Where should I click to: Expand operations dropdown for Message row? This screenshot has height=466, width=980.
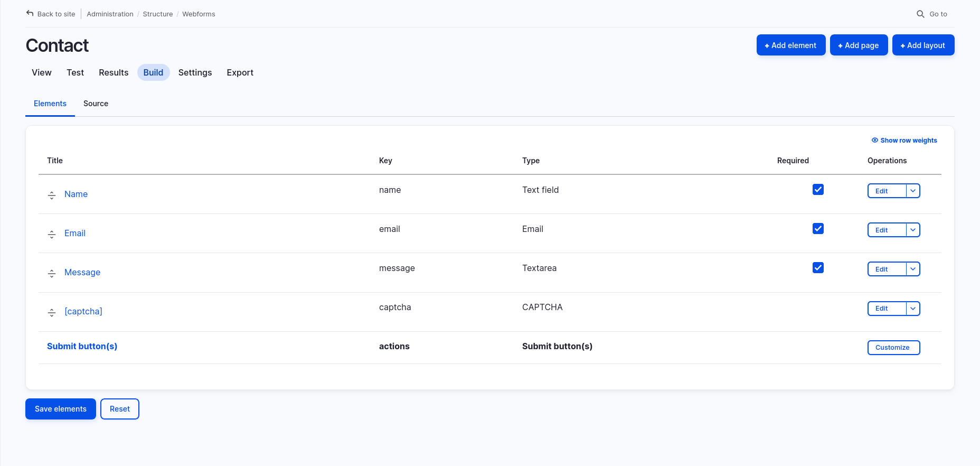[913, 269]
